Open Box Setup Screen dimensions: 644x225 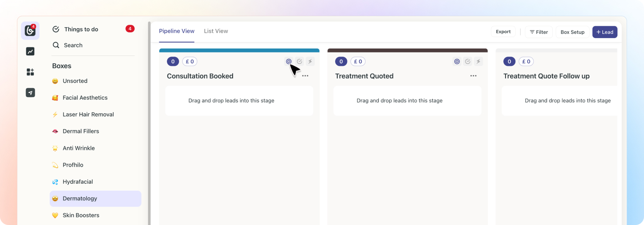[x=572, y=32]
